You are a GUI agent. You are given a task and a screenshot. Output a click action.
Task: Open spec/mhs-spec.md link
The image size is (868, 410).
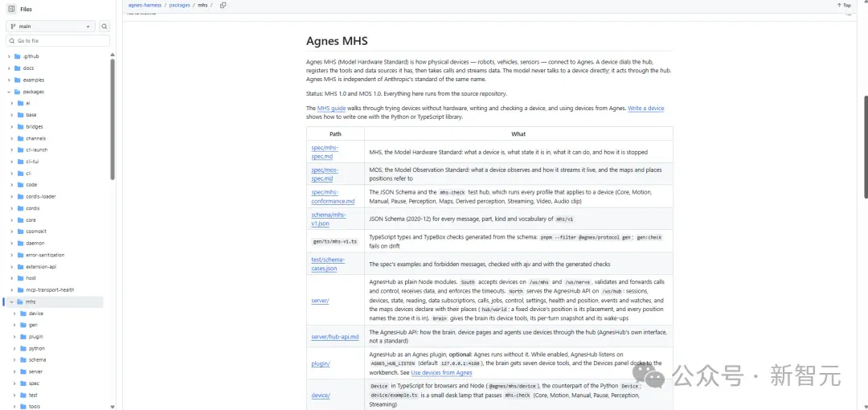coord(325,152)
